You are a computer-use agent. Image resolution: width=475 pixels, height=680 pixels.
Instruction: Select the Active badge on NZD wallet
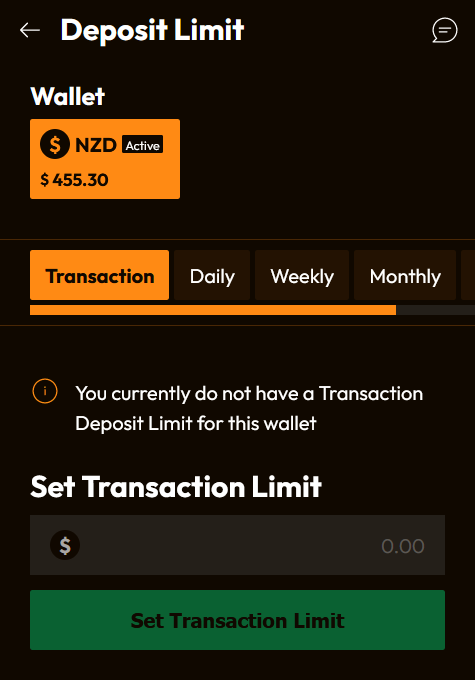tap(143, 145)
